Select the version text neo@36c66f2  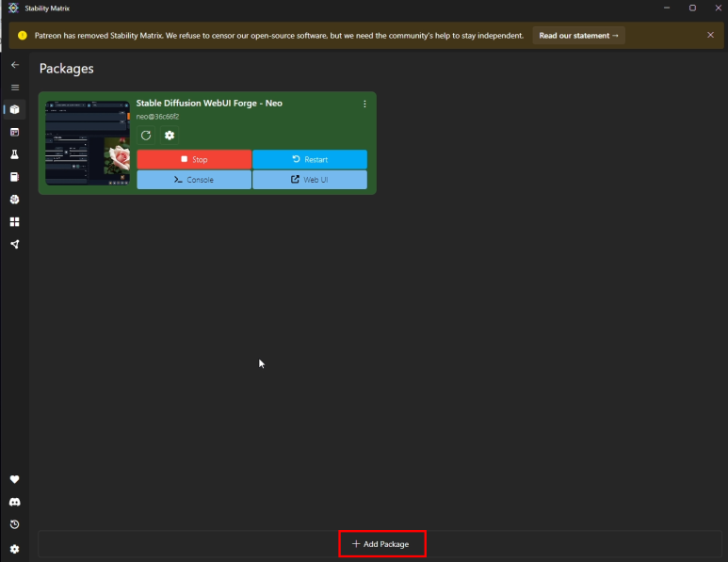pos(157,117)
